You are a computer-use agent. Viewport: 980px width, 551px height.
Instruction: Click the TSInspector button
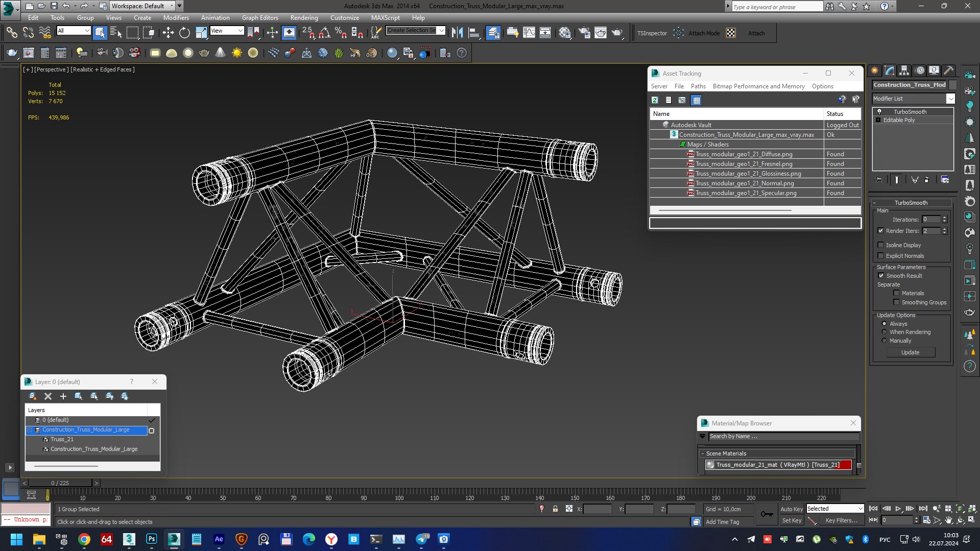click(x=652, y=33)
